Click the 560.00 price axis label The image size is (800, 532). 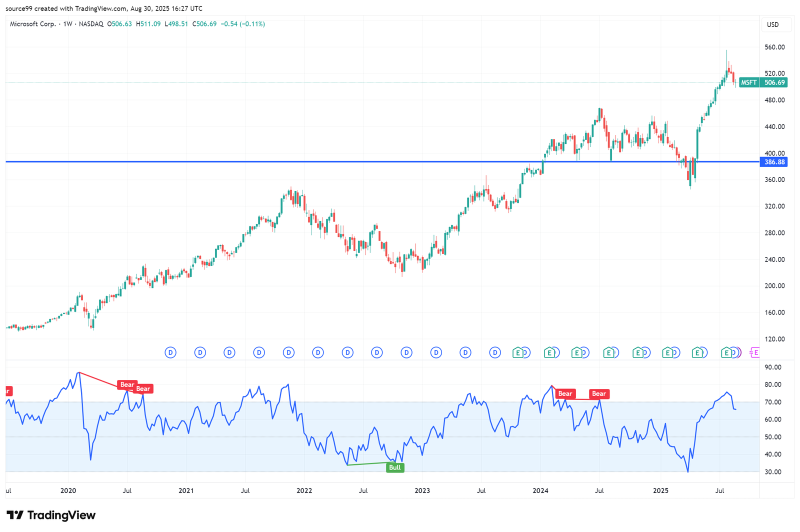click(774, 47)
